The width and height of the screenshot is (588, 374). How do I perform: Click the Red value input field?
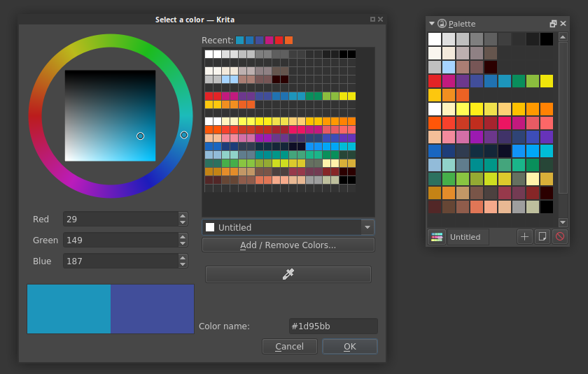(121, 219)
